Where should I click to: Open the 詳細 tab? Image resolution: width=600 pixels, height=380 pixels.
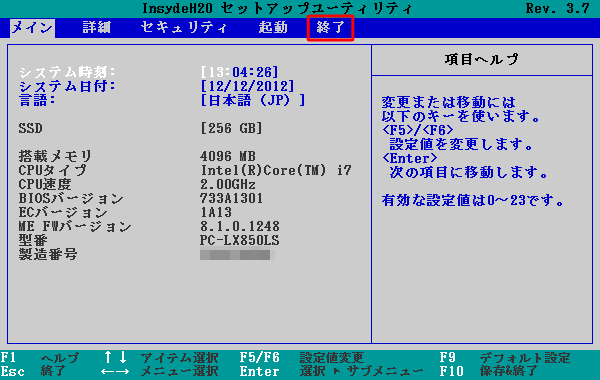(96, 28)
